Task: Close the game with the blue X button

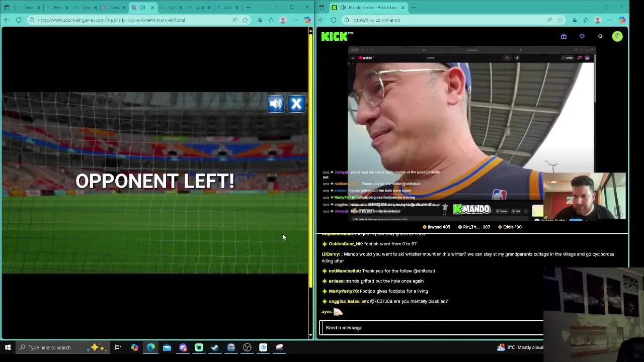Action: click(x=296, y=104)
